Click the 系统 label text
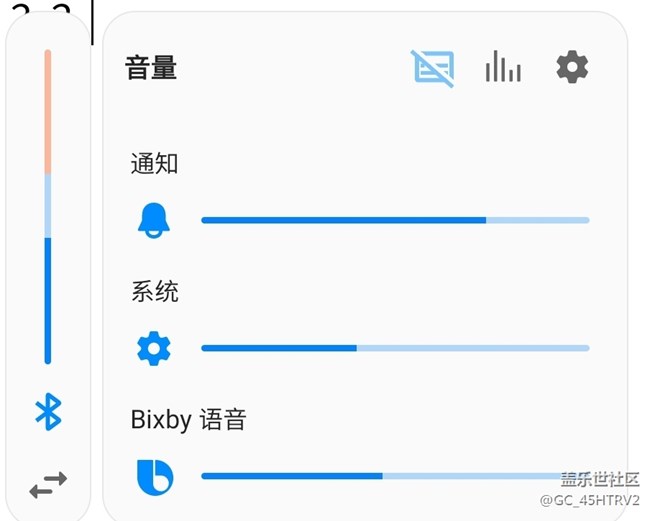Viewport: 650px width, 521px height. [154, 291]
